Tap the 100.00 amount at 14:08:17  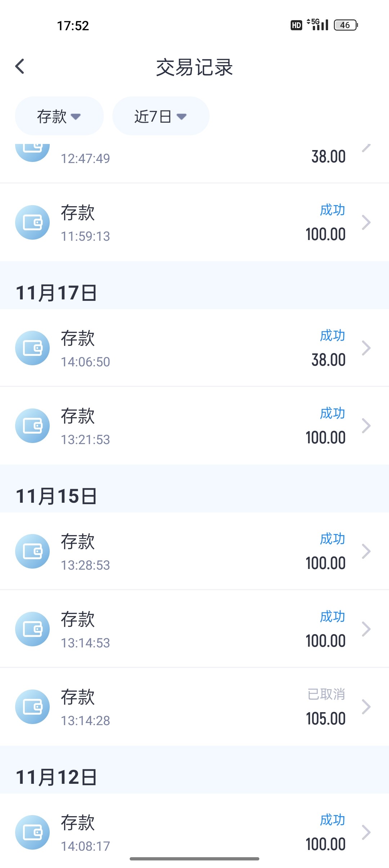[325, 845]
